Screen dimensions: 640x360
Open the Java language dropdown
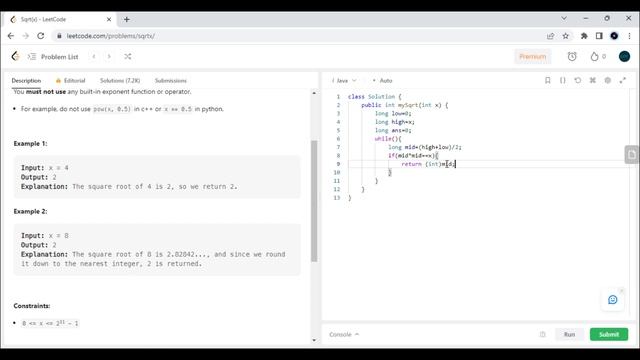(344, 81)
